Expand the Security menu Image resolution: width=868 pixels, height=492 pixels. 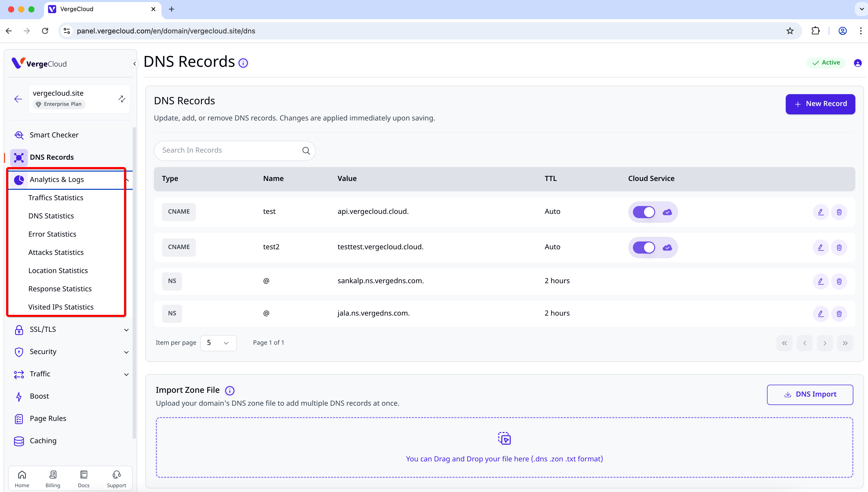tap(70, 352)
